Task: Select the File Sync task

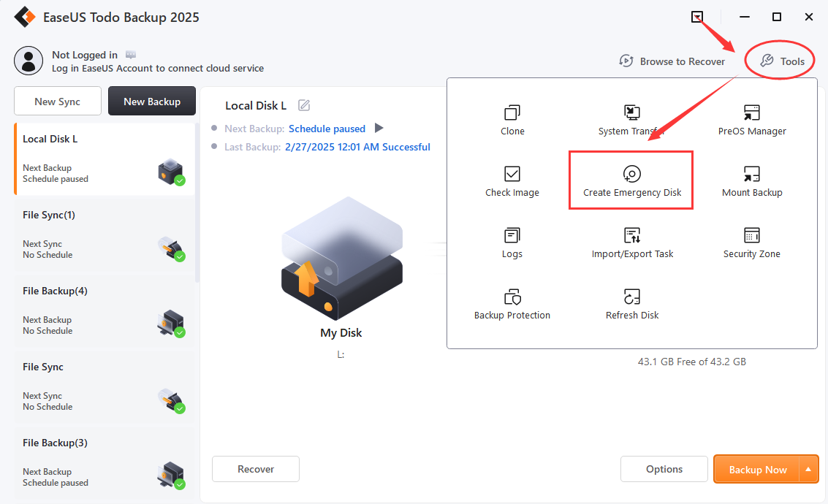Action: [x=105, y=387]
